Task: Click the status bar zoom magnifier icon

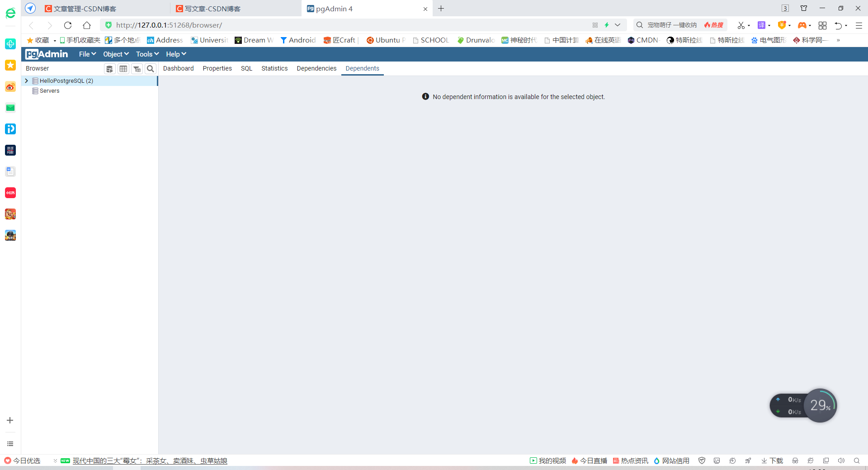Action: pos(857,461)
